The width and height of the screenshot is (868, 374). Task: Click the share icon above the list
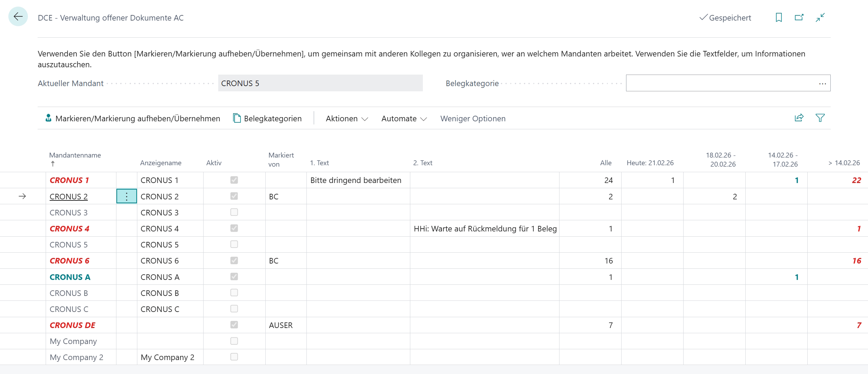click(799, 118)
